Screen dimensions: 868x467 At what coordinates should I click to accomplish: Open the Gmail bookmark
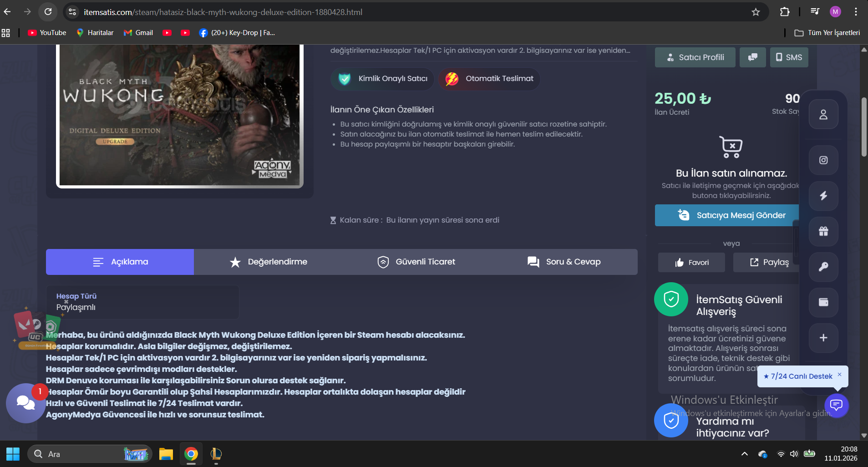pyautogui.click(x=138, y=33)
